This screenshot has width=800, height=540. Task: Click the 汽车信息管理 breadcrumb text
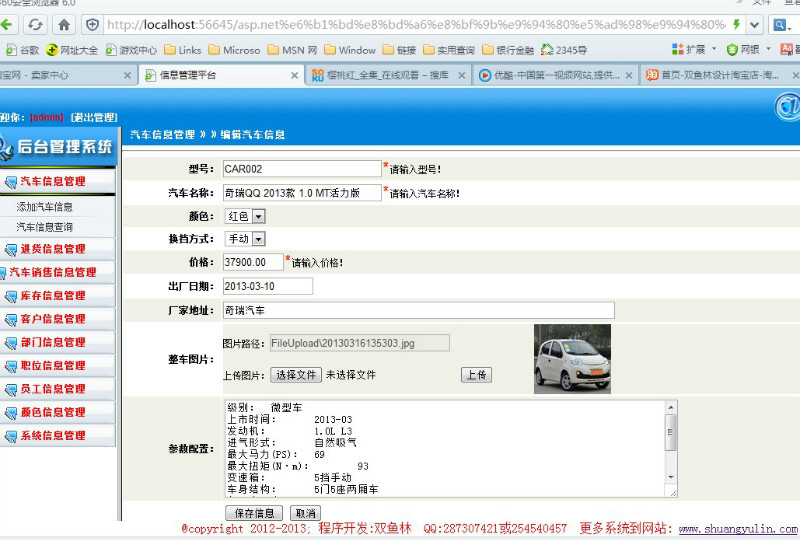[162, 135]
